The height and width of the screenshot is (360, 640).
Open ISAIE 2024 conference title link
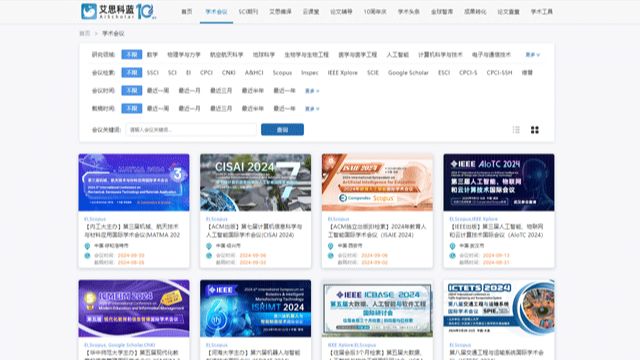coord(377,231)
